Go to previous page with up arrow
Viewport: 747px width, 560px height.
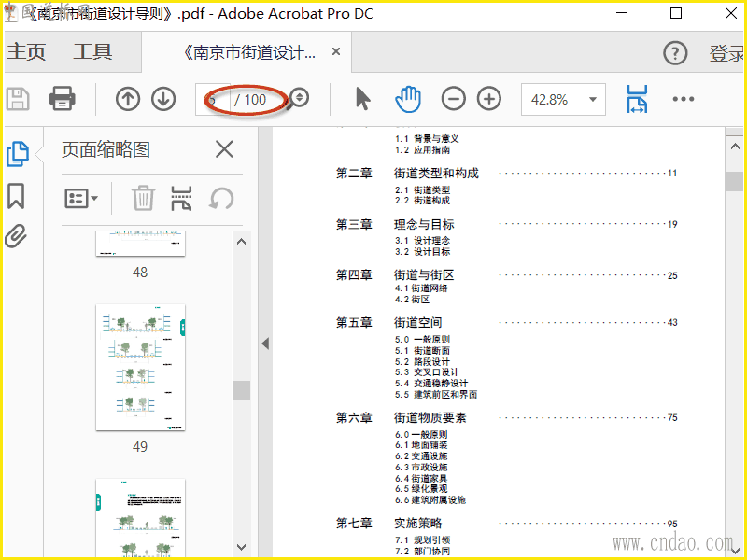coord(128,99)
